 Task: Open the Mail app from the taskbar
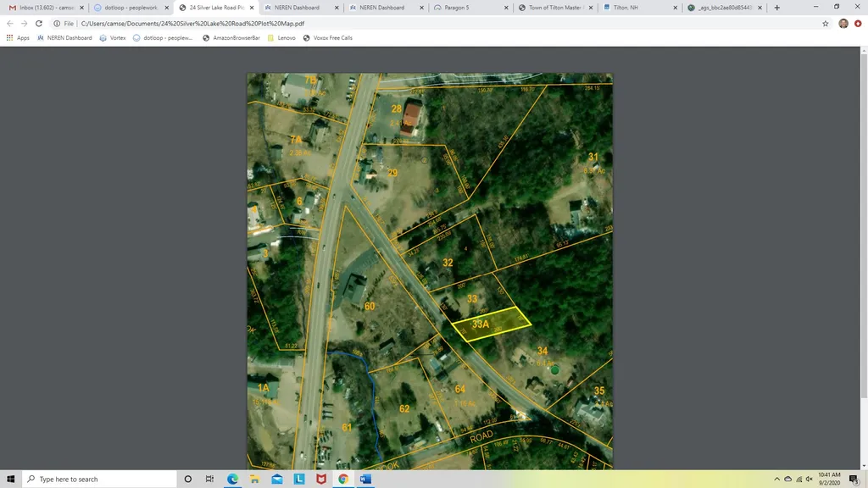coord(277,480)
